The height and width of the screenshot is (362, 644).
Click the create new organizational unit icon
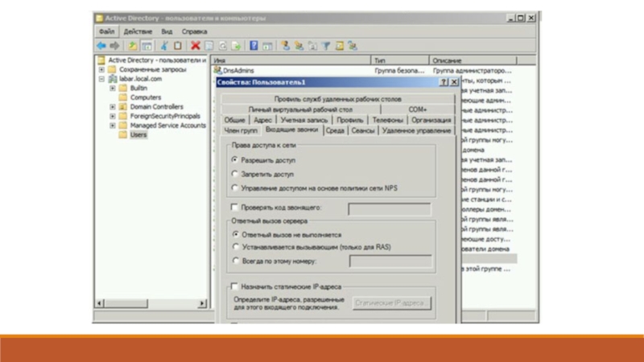(x=312, y=46)
